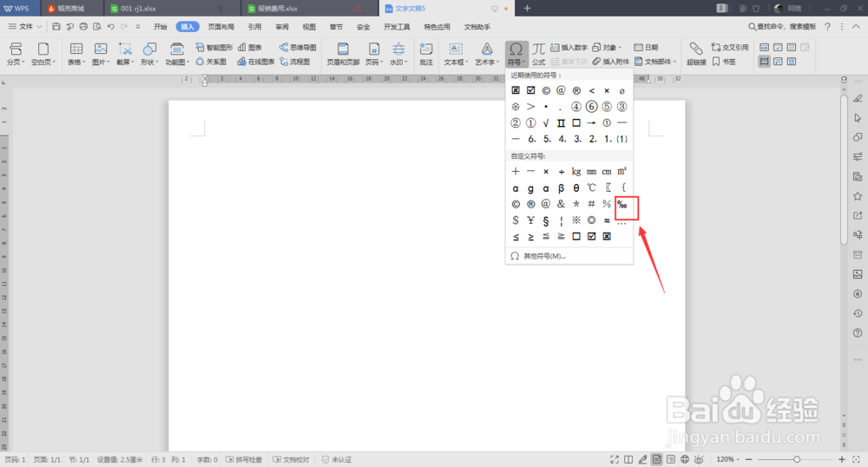Click the zoom out minus button
Viewport: 868px width, 467px height.
pos(748,459)
